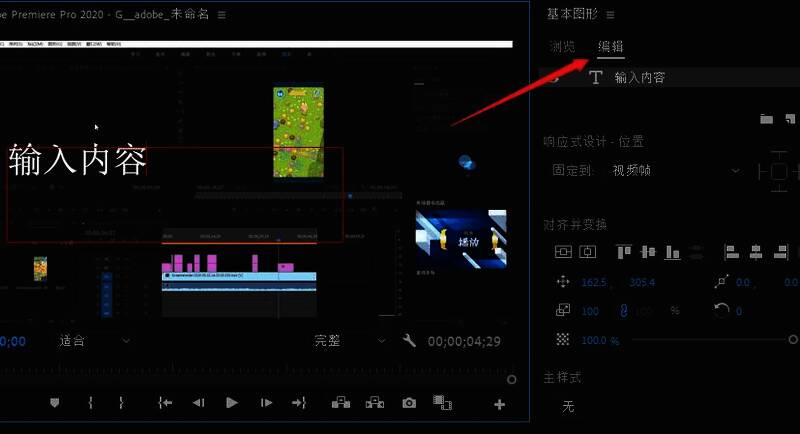The width and height of the screenshot is (800, 434).
Task: Click the Mark In bracket icon
Action: coord(90,403)
